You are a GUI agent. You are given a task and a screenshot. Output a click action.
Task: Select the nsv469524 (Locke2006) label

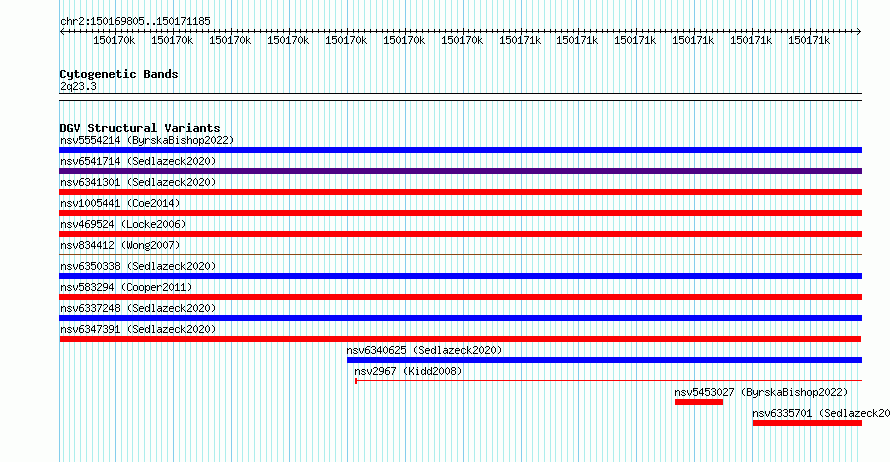(123, 224)
